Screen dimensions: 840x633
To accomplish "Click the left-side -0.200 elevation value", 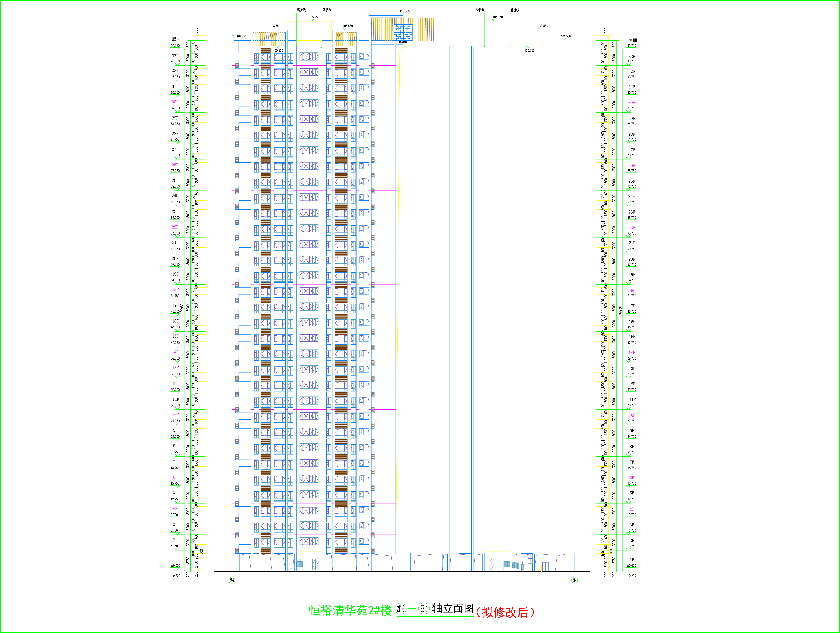I will (176, 576).
